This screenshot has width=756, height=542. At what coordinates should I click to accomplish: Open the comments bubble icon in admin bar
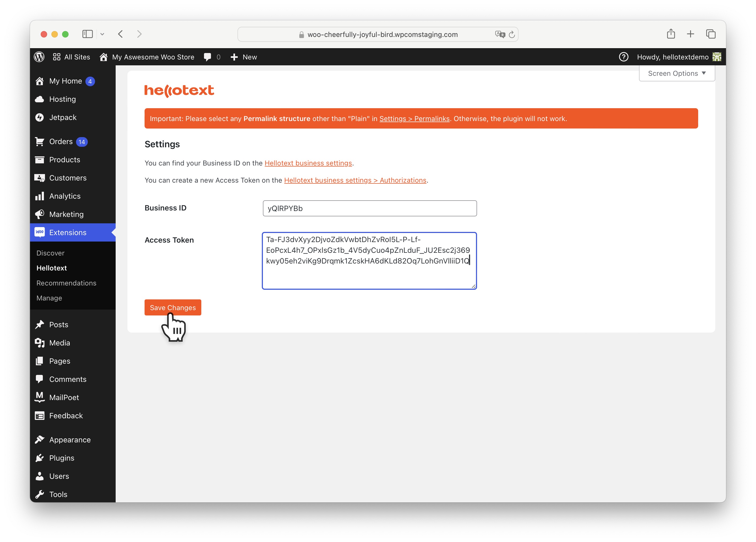207,57
